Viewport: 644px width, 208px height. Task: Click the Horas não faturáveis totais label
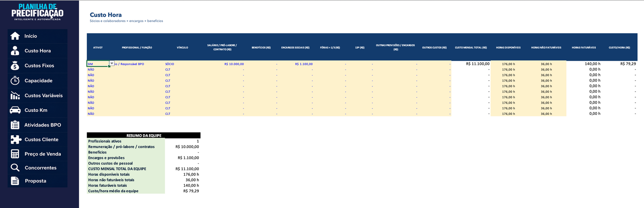[111, 180]
